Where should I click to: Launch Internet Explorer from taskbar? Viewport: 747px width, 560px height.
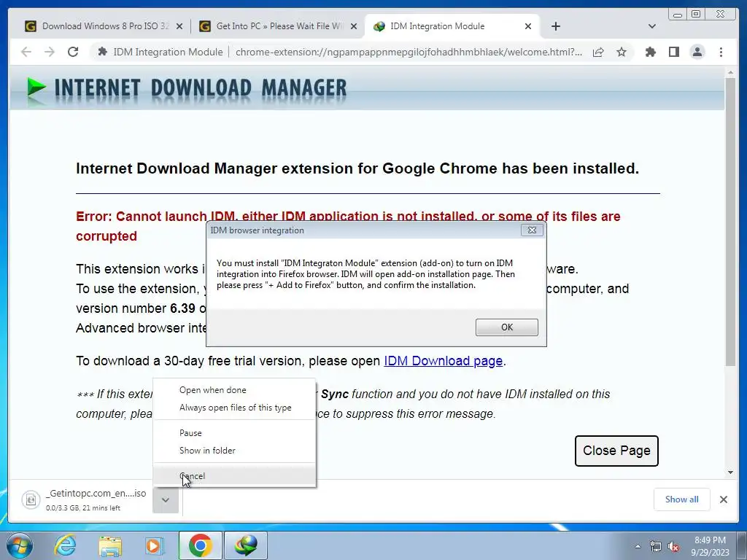[65, 545]
